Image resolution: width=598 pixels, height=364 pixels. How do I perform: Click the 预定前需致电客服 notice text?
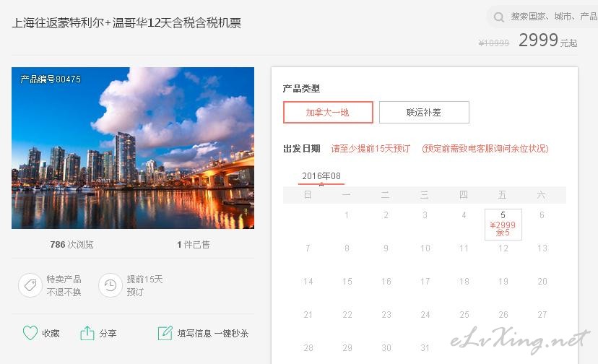tap(485, 149)
